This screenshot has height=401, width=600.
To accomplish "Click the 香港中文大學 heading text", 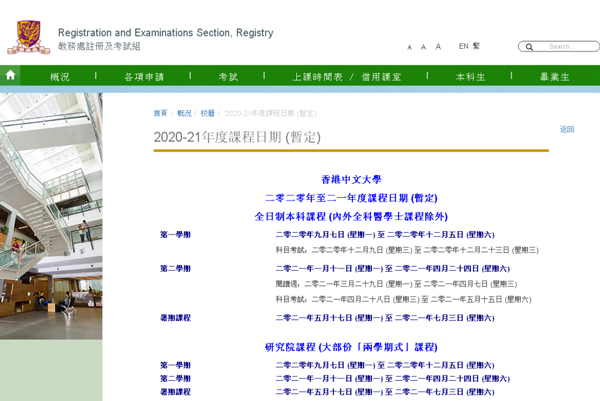I will pos(351,179).
